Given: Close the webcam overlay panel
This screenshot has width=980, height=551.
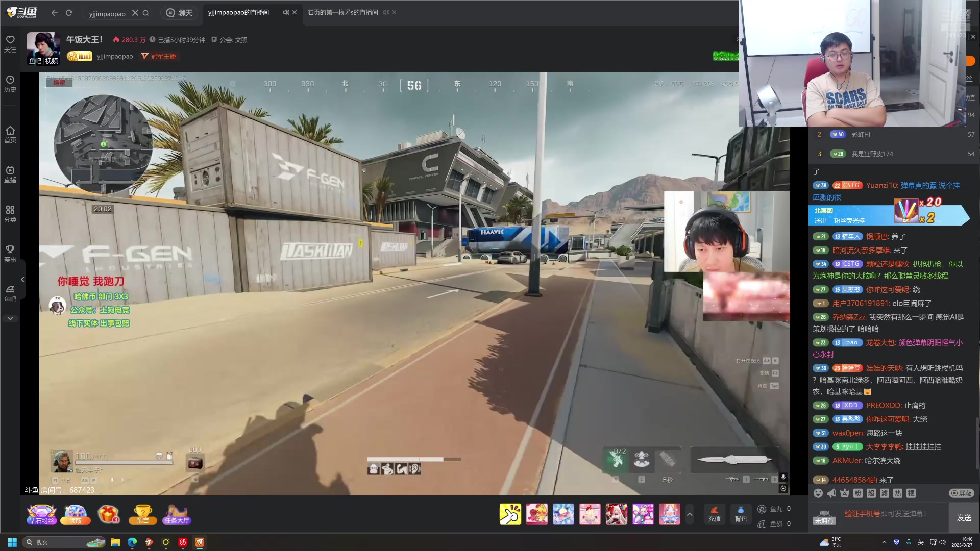Looking at the screenshot, I should [973, 37].
